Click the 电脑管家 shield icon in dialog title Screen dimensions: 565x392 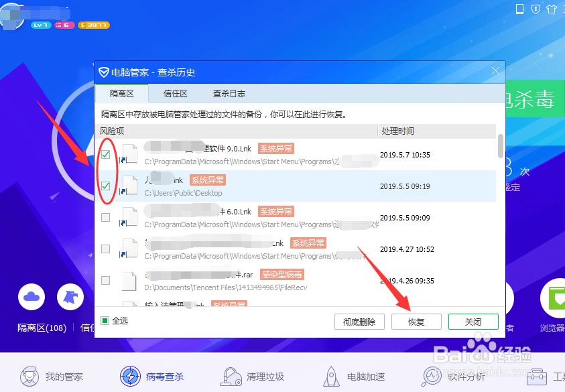click(104, 72)
